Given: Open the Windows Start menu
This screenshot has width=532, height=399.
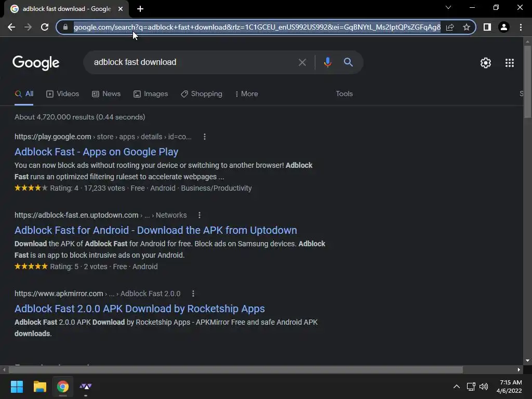Looking at the screenshot, I should click(x=17, y=387).
